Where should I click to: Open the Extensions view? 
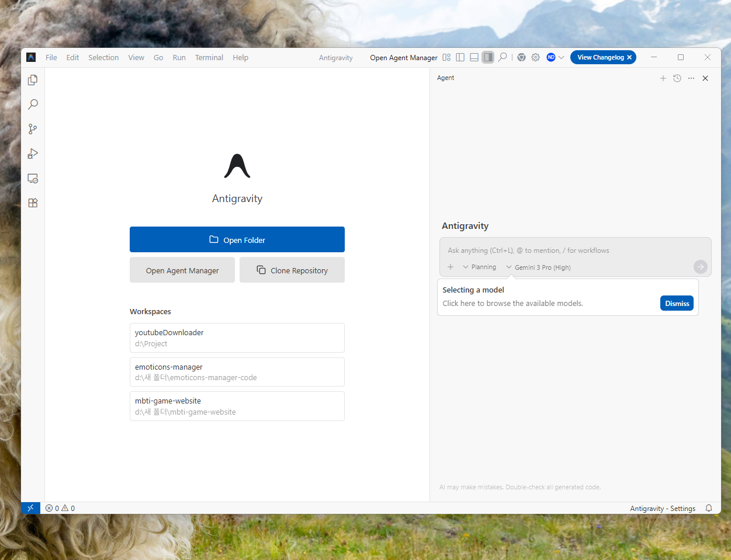(x=33, y=203)
